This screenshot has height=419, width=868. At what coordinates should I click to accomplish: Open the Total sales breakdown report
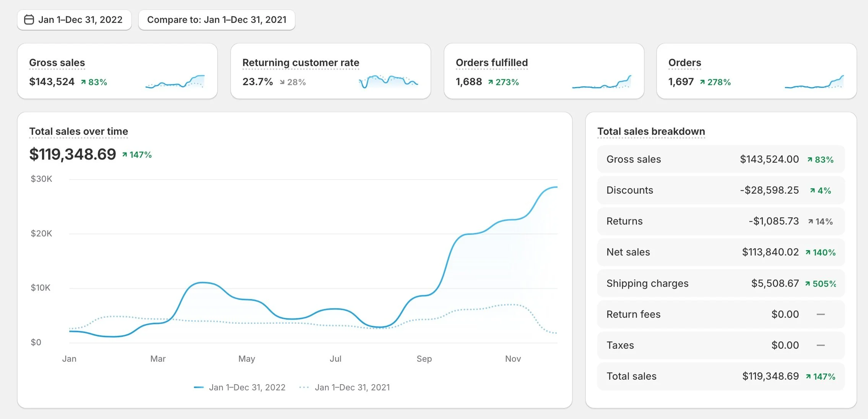[x=651, y=131]
